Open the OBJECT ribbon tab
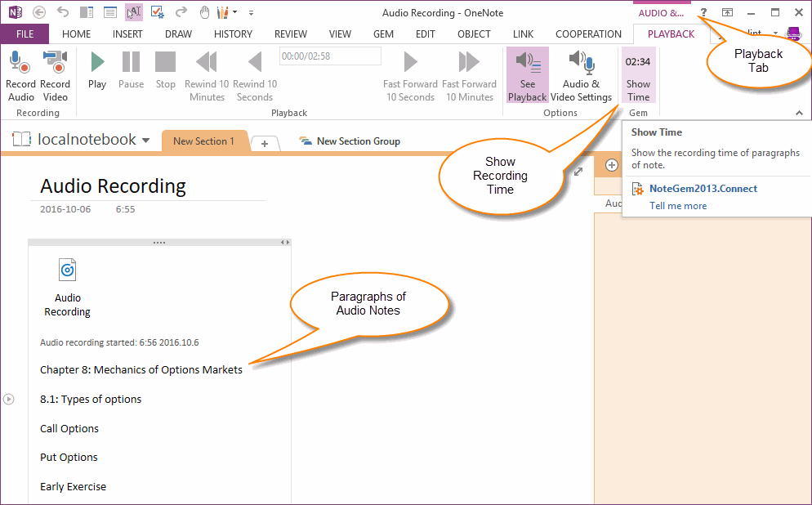812x505 pixels. 474,34
